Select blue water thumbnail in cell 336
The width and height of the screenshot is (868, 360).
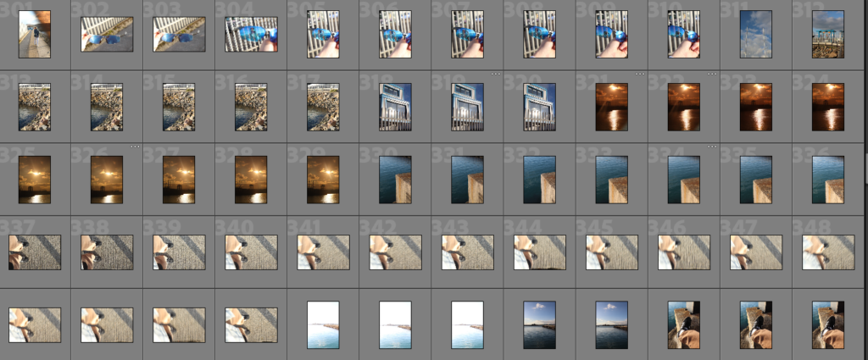tap(828, 179)
